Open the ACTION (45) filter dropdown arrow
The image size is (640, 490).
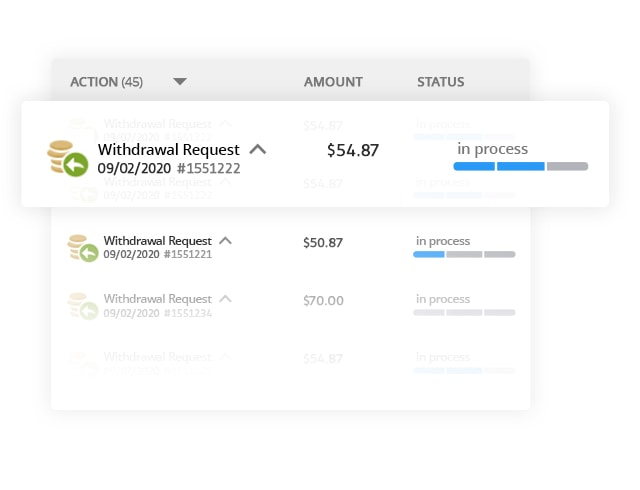click(x=180, y=82)
